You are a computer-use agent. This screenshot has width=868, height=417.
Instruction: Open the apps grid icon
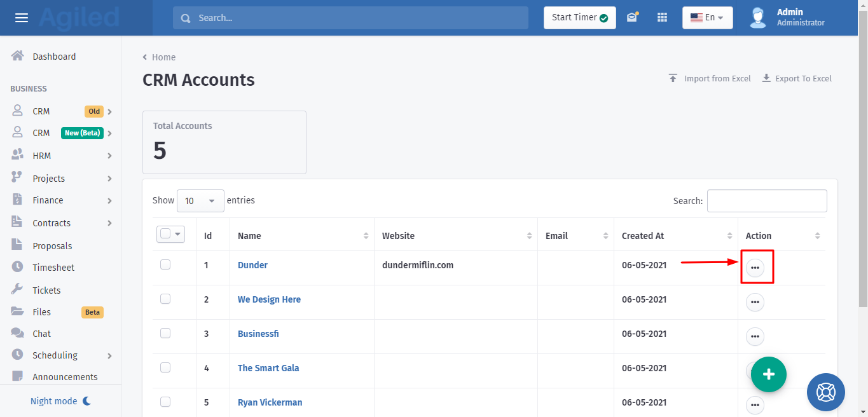[662, 18]
